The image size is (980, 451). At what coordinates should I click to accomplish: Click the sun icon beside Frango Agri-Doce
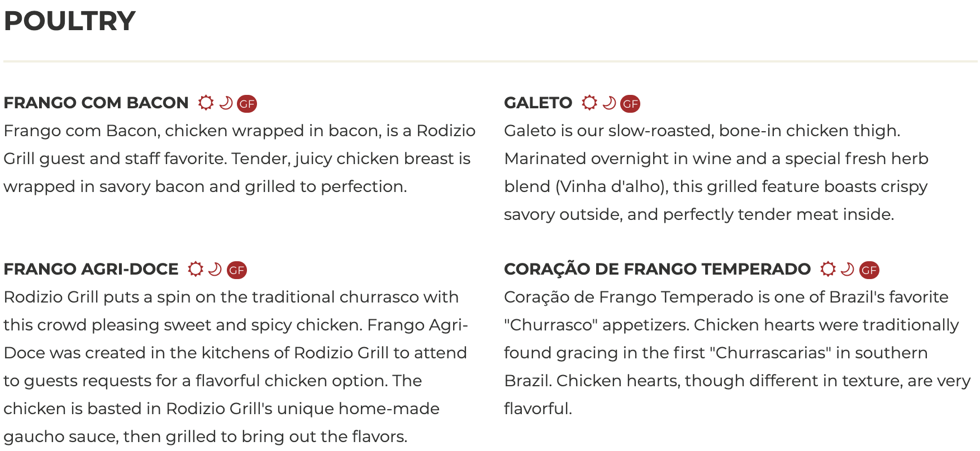(x=195, y=269)
